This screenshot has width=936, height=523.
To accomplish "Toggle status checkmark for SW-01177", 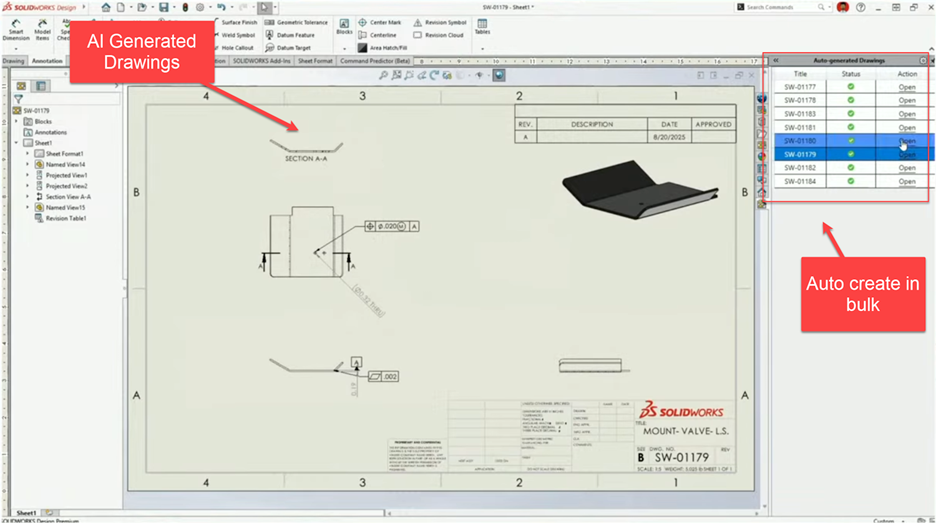I will pyautogui.click(x=851, y=87).
